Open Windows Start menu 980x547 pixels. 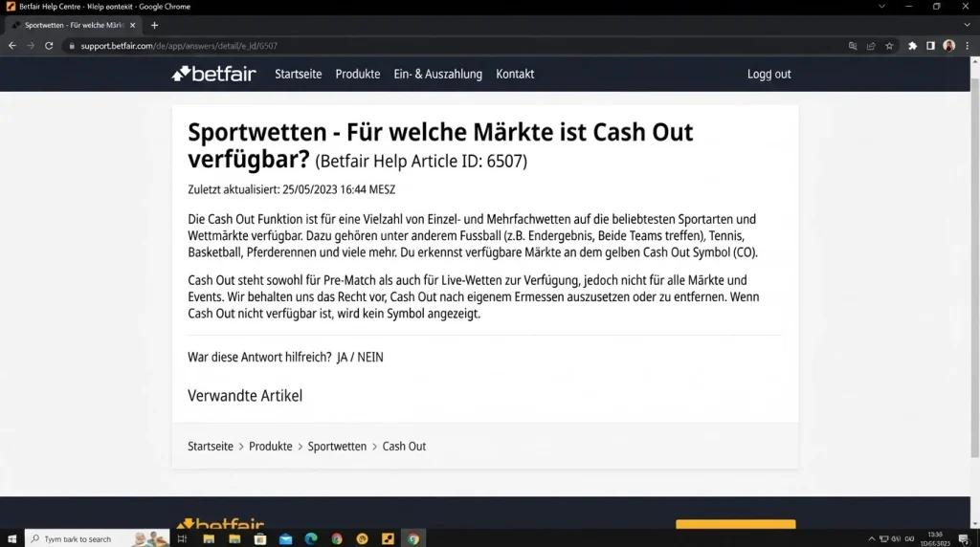(11, 538)
